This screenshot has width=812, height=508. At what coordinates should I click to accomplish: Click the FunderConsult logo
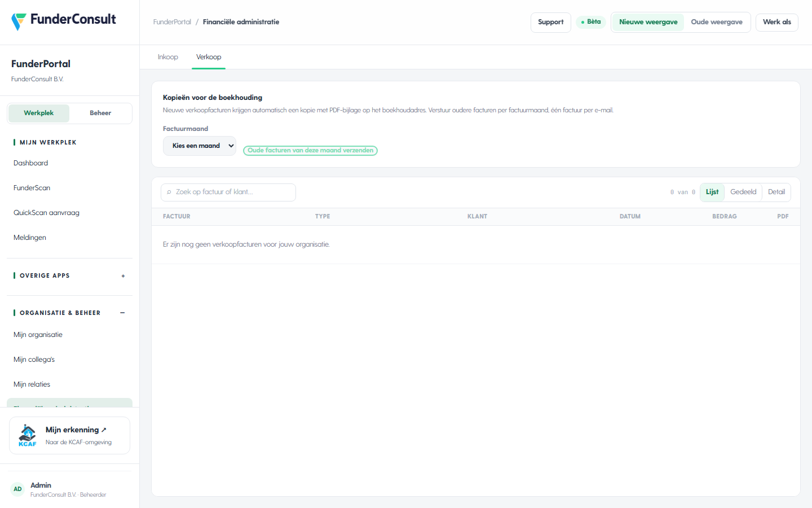64,21
